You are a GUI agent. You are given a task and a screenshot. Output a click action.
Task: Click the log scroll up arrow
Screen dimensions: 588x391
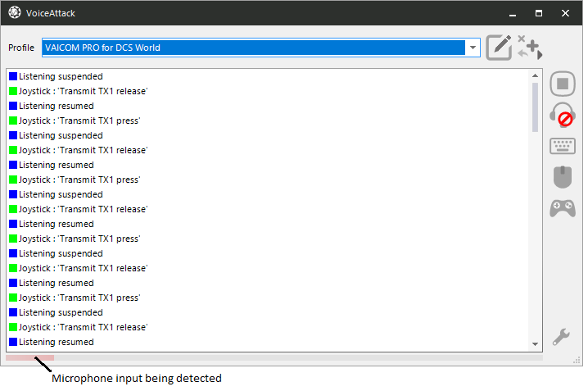pos(535,75)
